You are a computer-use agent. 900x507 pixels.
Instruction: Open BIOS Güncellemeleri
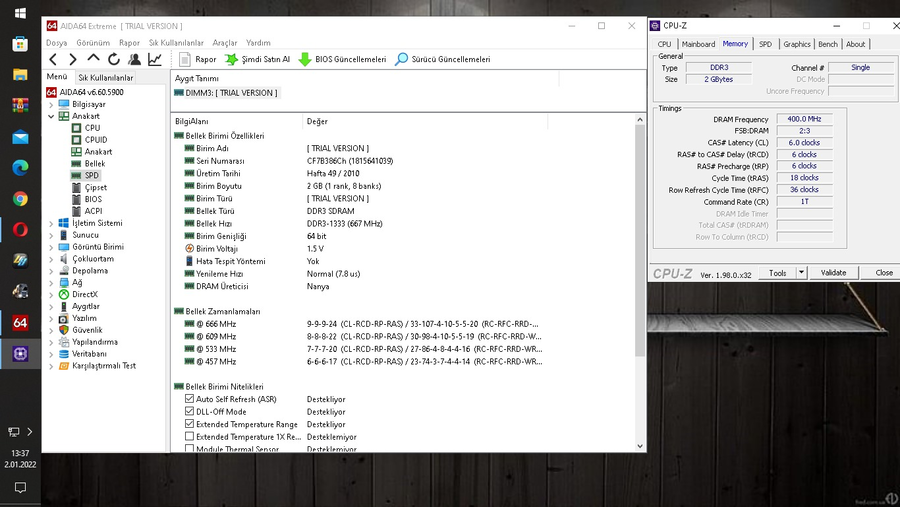click(x=343, y=59)
